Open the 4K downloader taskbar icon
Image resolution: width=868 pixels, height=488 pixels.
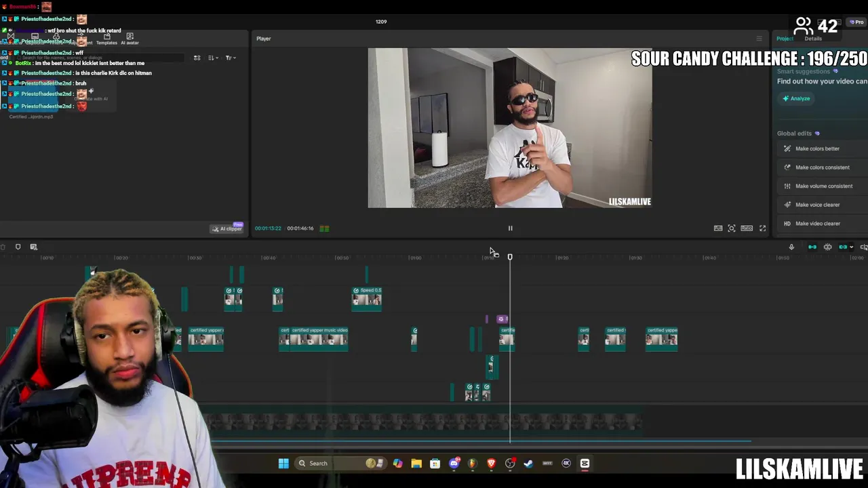tap(566, 464)
